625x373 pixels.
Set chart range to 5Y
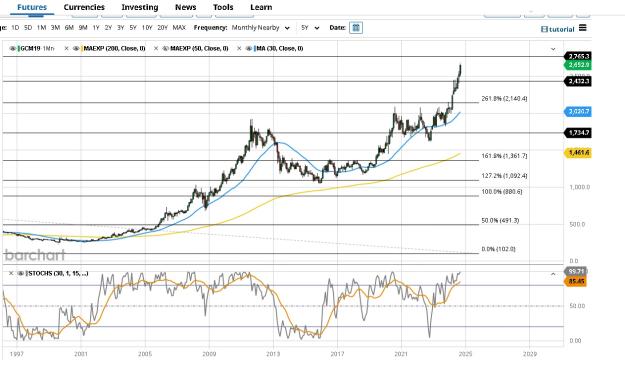(x=133, y=27)
